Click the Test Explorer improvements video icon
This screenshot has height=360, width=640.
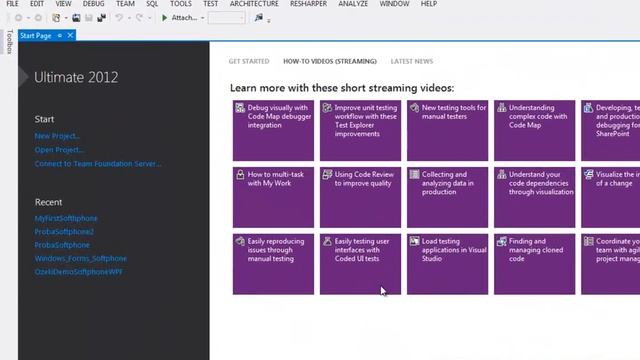pyautogui.click(x=327, y=108)
